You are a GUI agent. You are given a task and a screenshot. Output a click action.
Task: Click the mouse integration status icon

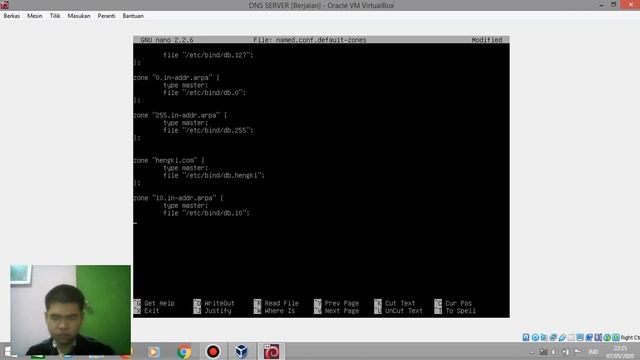click(607, 337)
